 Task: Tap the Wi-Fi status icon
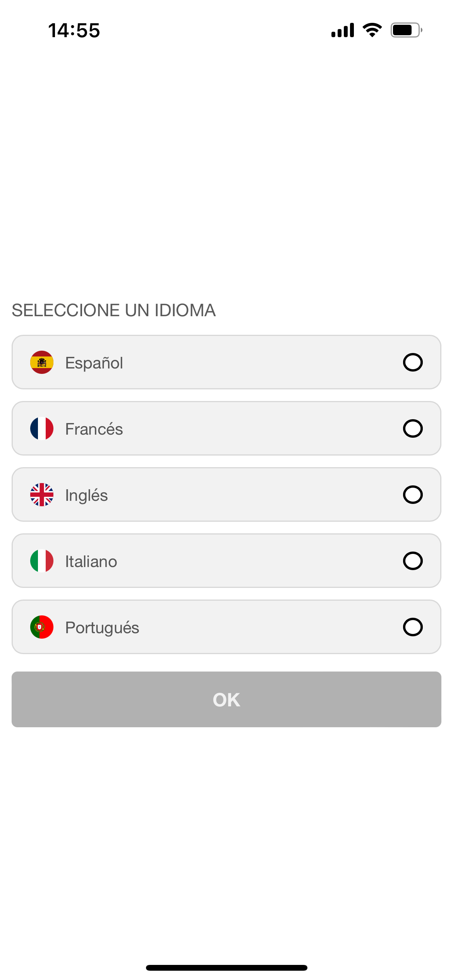point(372,30)
